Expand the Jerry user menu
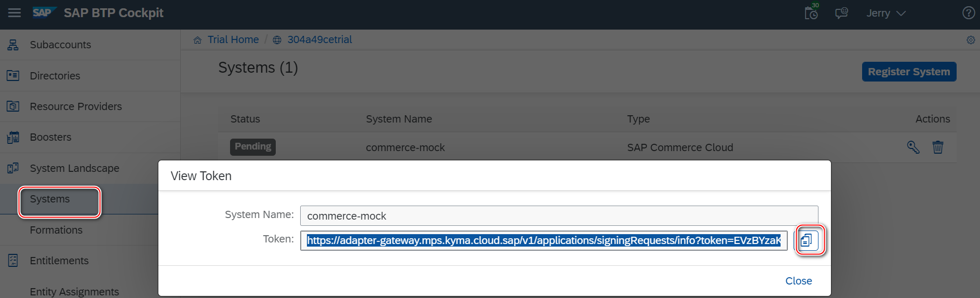 886,13
